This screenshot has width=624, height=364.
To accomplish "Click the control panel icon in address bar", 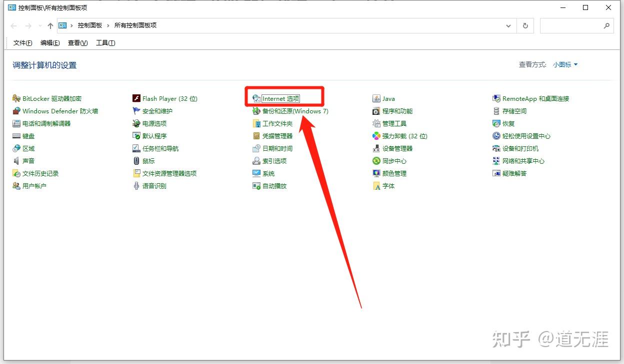I will [62, 25].
